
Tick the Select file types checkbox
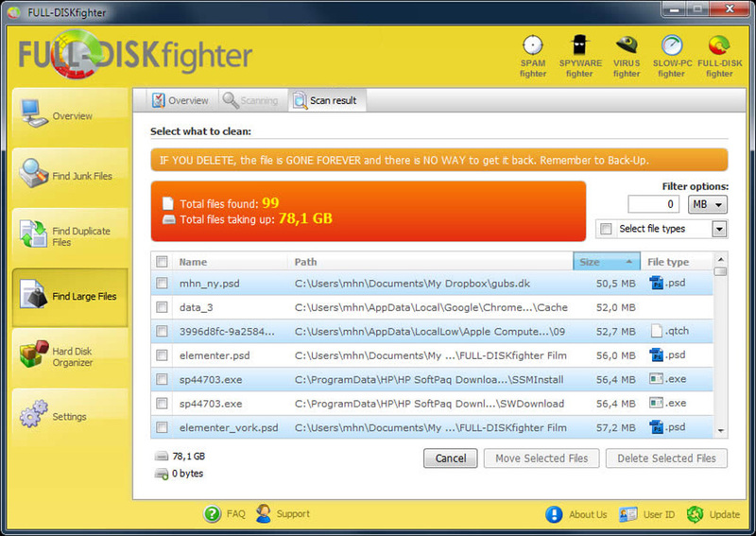pos(606,229)
